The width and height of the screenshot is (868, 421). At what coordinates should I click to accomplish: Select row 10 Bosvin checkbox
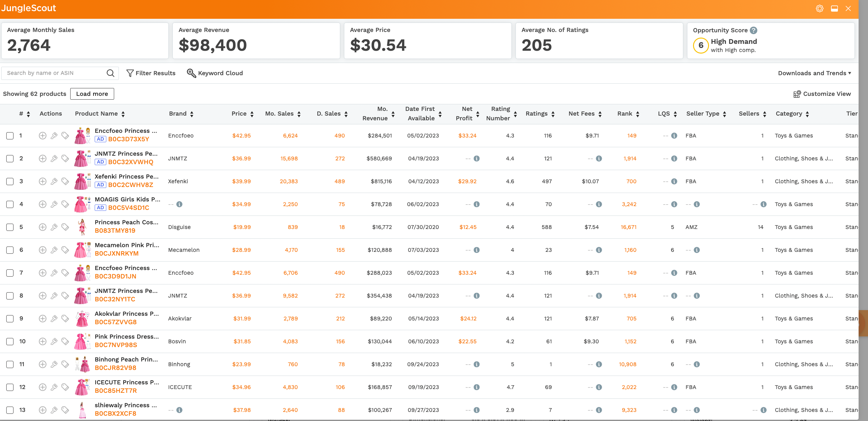coord(10,342)
